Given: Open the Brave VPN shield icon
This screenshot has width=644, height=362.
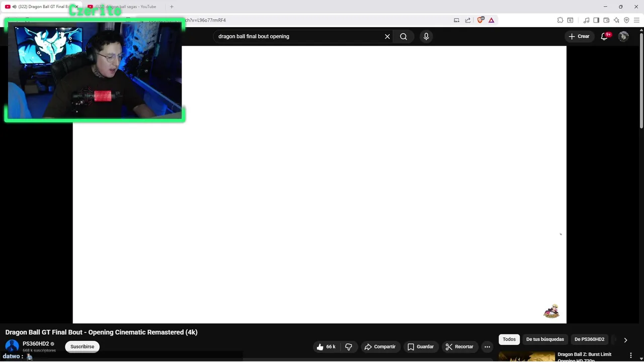Looking at the screenshot, I should (626, 20).
